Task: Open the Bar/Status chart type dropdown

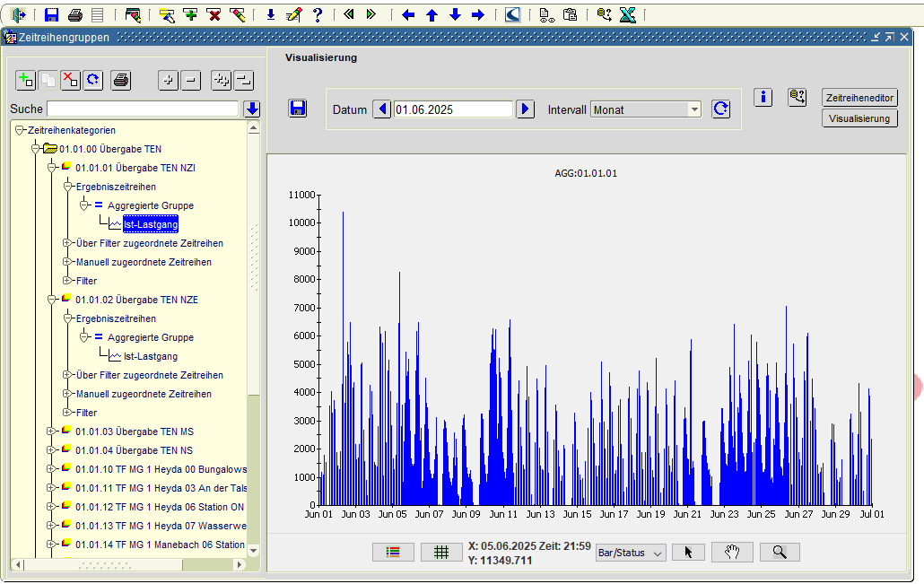Action: click(x=631, y=553)
